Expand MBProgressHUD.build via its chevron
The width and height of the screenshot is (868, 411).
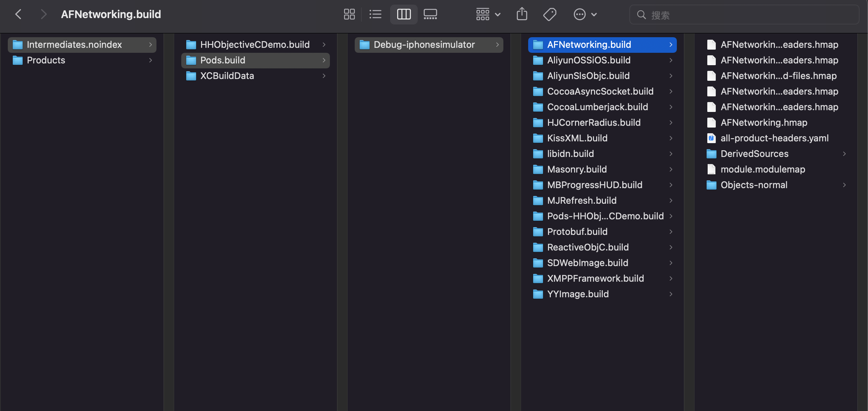(x=671, y=185)
